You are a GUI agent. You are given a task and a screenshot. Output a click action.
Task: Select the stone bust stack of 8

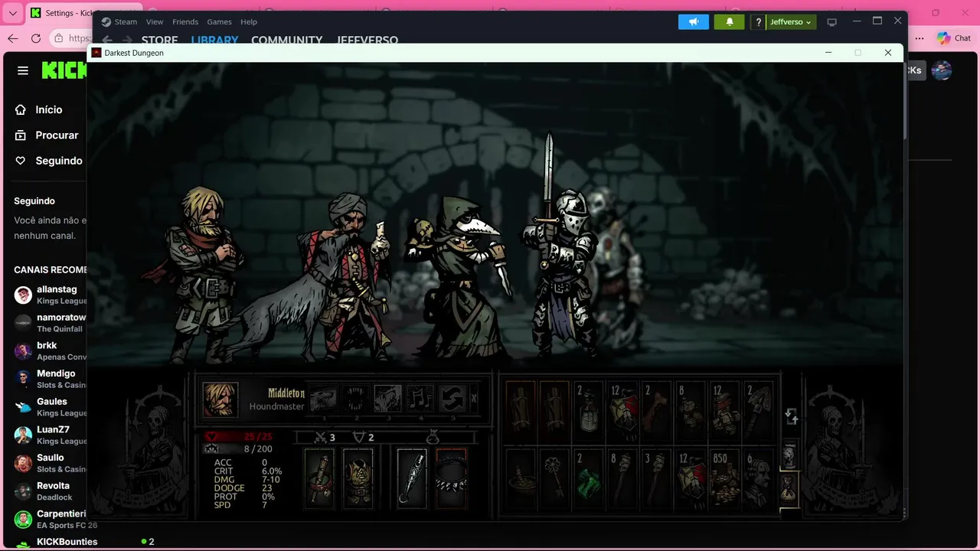(691, 412)
